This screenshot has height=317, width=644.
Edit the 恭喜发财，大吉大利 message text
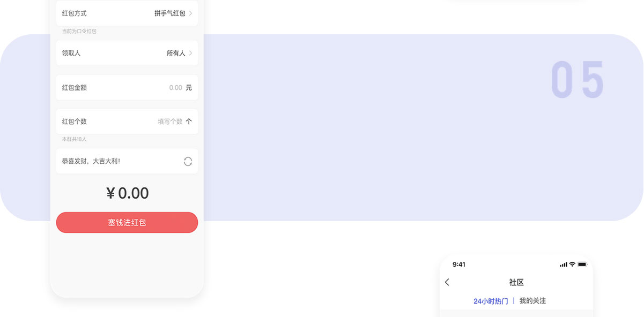[91, 161]
